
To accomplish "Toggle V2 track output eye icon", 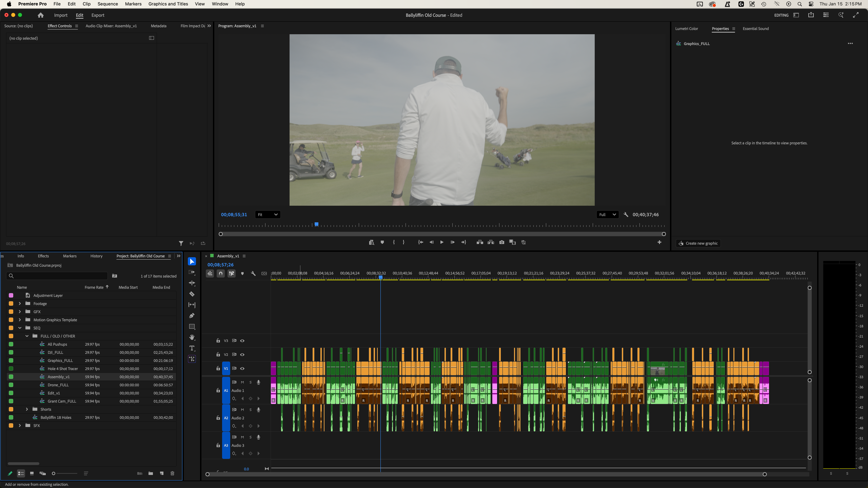I will tap(242, 354).
